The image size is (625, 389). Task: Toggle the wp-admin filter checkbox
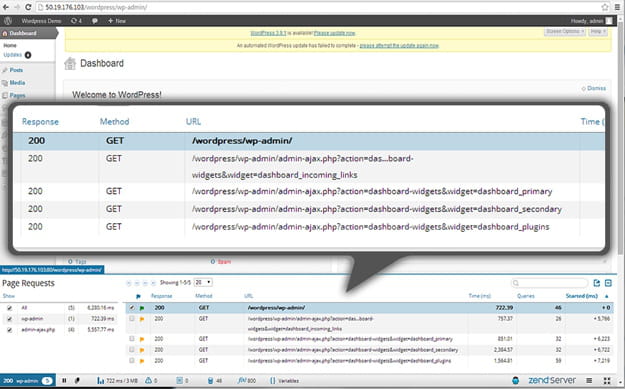(x=10, y=319)
